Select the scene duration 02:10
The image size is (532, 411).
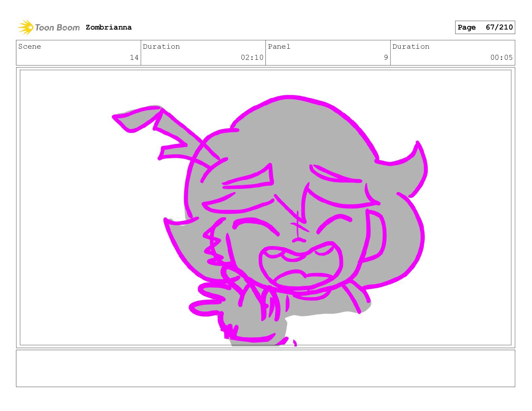252,57
